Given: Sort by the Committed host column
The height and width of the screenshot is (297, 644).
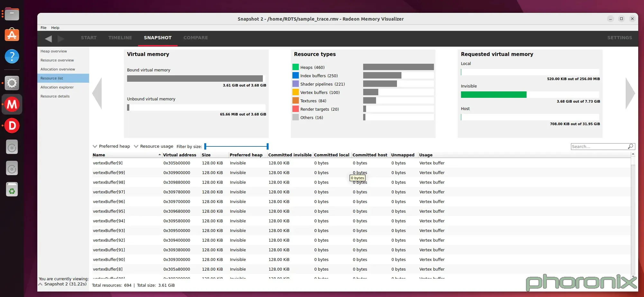Looking at the screenshot, I should [371, 155].
